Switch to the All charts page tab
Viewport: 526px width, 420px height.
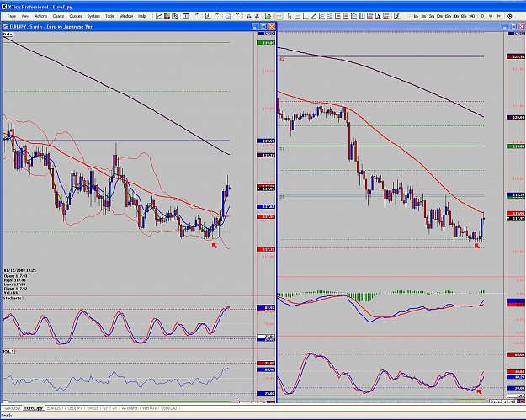pos(130,408)
